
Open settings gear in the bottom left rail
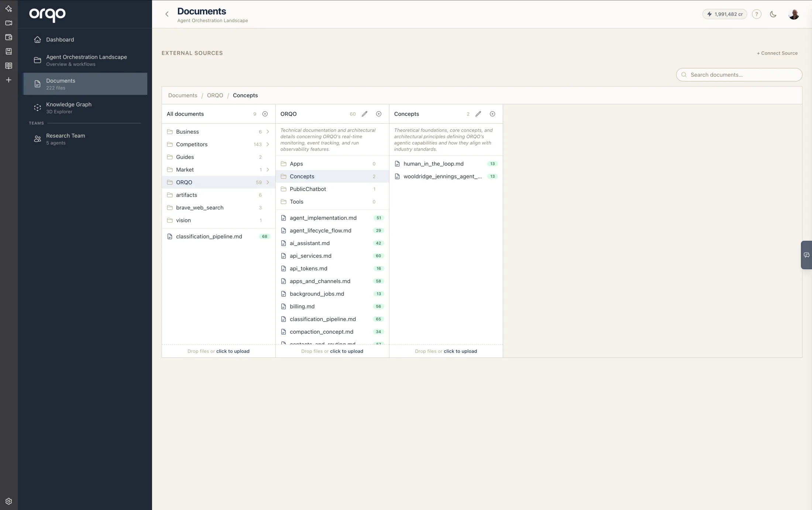coord(9,501)
